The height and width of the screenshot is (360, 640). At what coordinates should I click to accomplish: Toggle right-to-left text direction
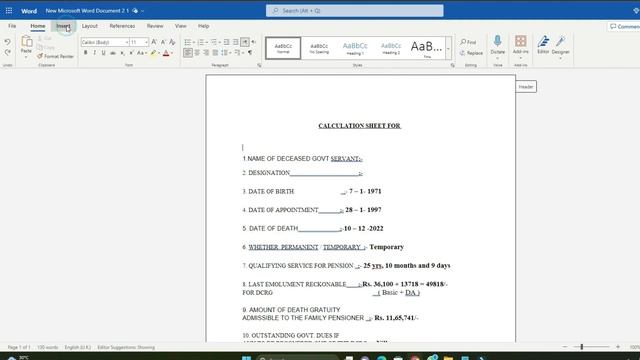pyautogui.click(x=253, y=42)
